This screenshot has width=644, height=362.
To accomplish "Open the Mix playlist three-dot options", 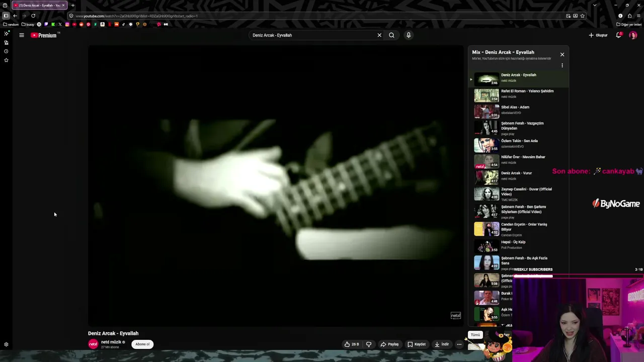I will (x=562, y=65).
